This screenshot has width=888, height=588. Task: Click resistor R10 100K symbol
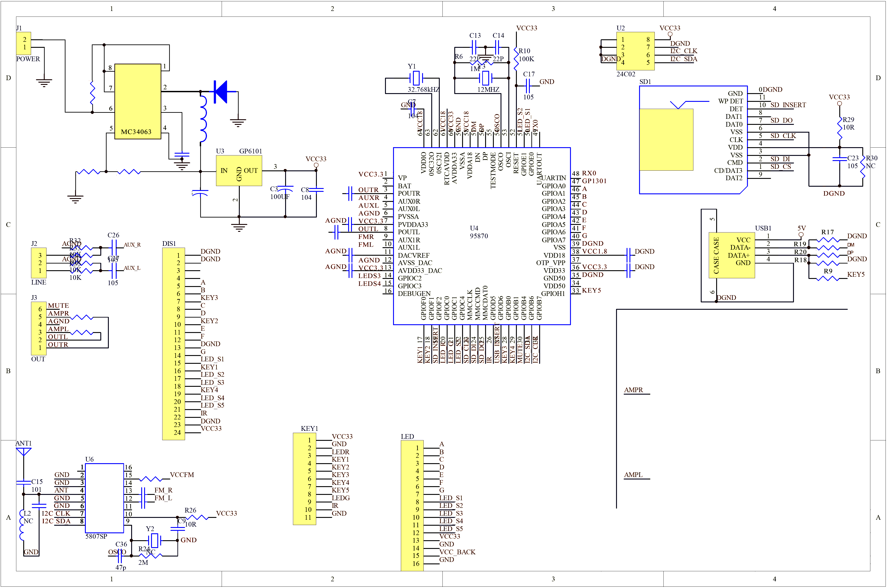[x=516, y=59]
